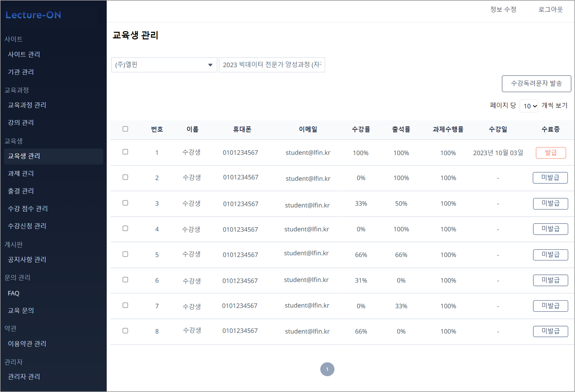Screen dimensions: 575x392
Task: Open 출결 관리 in the sidebar
Action: (21, 191)
